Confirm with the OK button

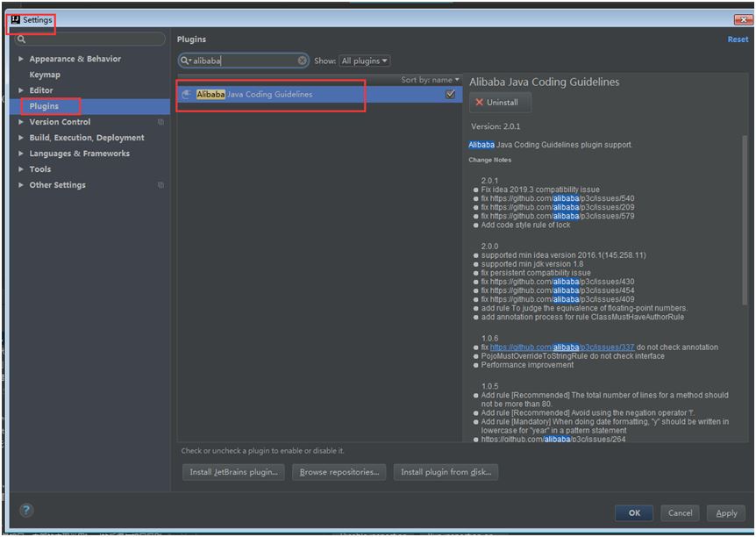(x=634, y=513)
